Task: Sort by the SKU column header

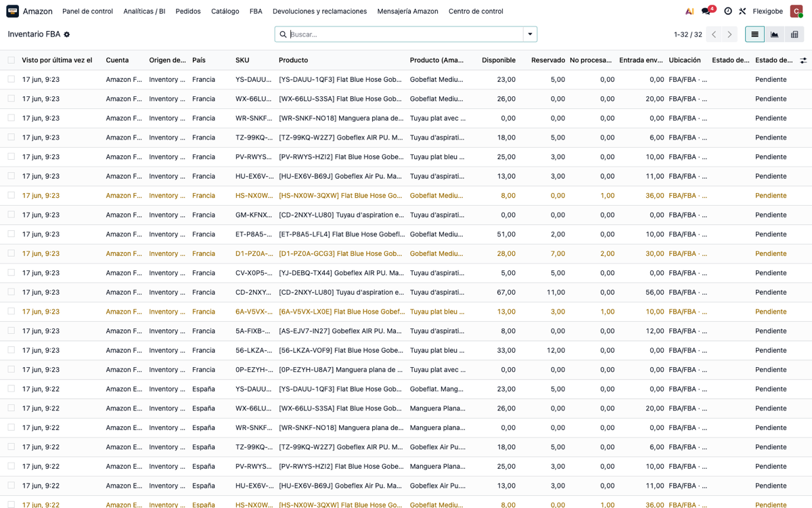Action: click(x=242, y=60)
